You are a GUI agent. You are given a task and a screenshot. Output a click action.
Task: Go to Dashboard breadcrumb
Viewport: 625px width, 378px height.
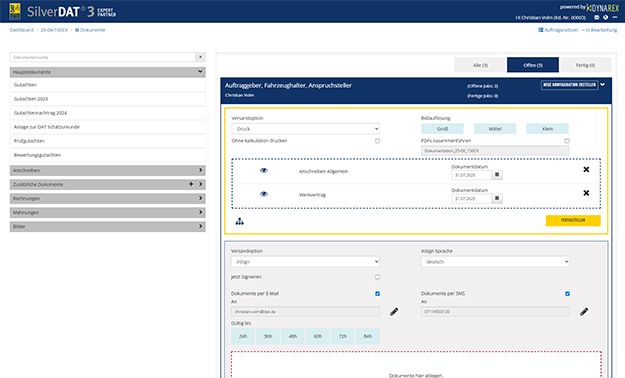point(22,30)
